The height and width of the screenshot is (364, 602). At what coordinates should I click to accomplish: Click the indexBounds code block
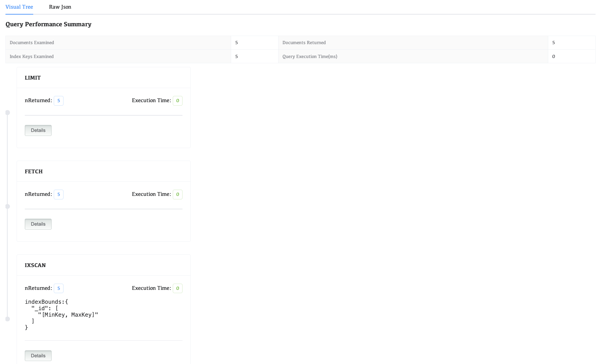61,314
